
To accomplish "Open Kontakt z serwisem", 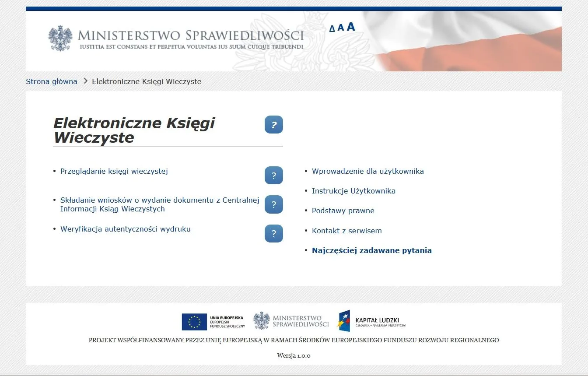I will tap(346, 231).
